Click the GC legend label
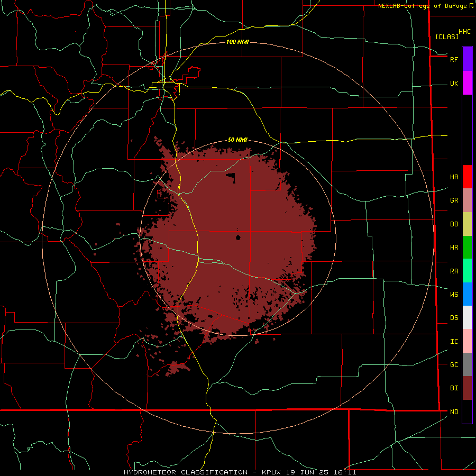 point(454,365)
